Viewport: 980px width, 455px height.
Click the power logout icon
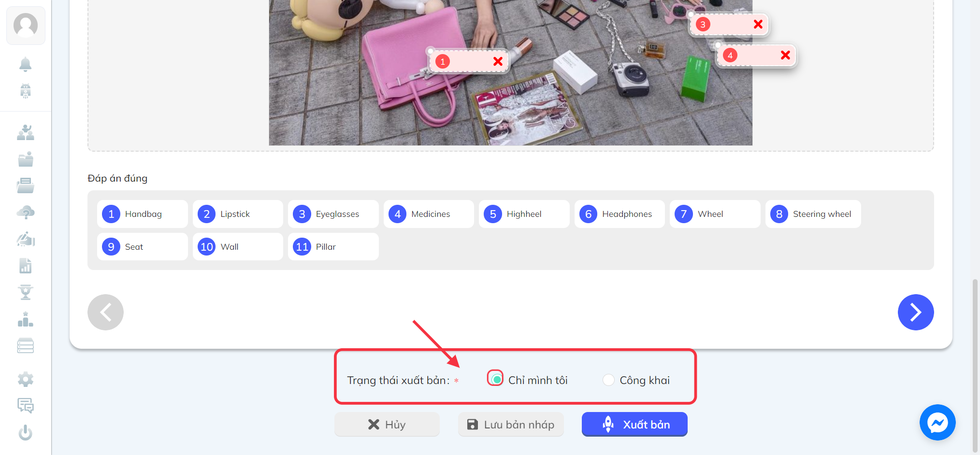(26, 432)
